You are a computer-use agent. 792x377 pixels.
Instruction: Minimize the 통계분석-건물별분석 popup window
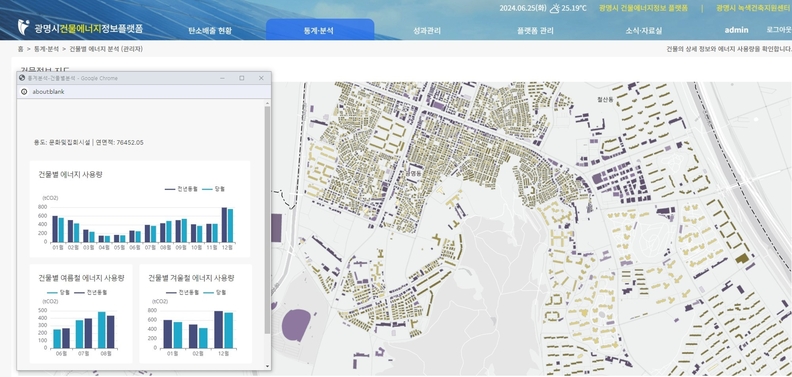coord(223,78)
